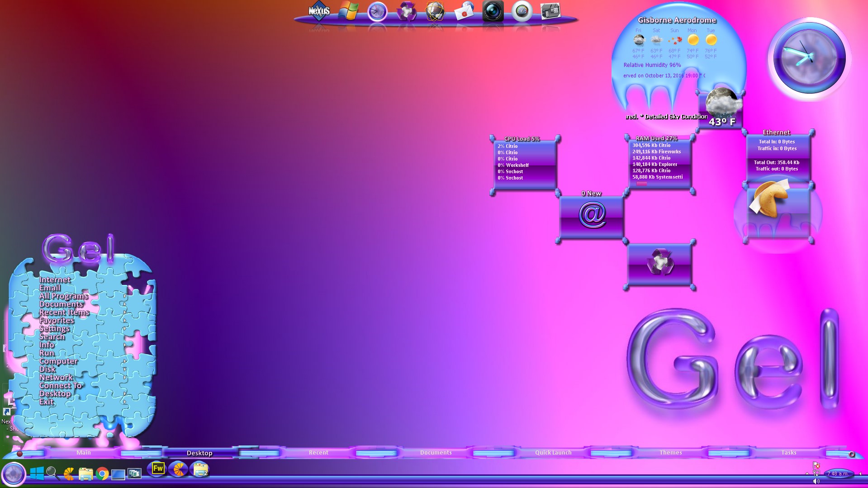The image size is (868, 488).
Task: Click the camera lens icon in the dock
Action: 493,11
